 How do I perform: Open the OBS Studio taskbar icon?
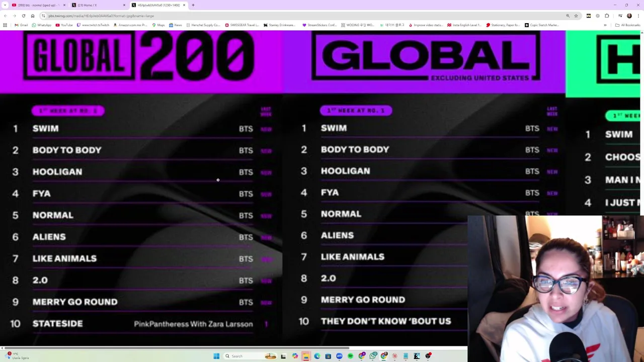pos(428,356)
